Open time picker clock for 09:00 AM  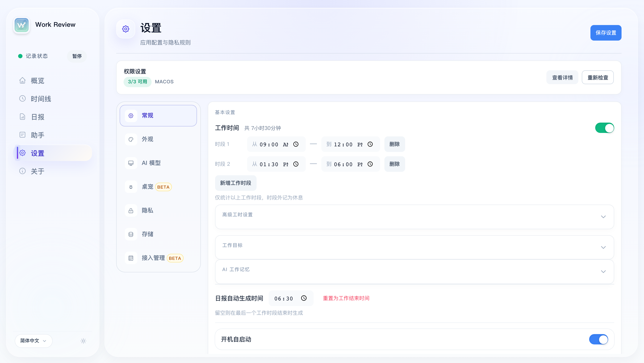(x=296, y=144)
